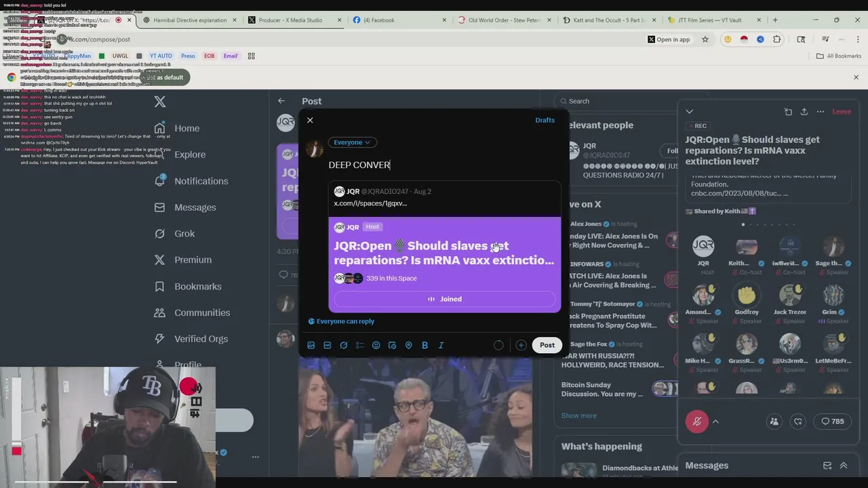The height and width of the screenshot is (488, 868).
Task: Open Notifications in sidebar
Action: pos(191,181)
